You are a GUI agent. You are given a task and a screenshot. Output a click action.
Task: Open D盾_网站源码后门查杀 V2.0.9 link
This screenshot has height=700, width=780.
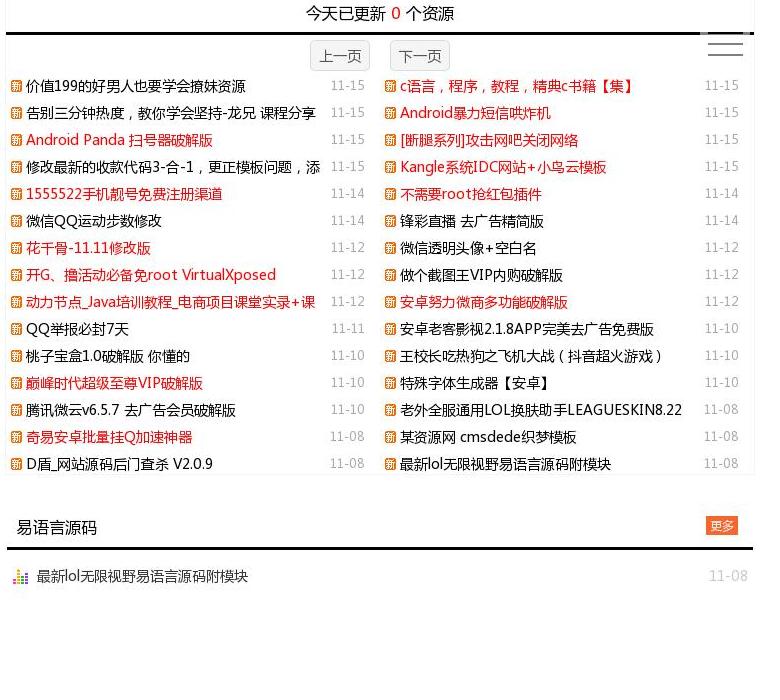click(x=119, y=464)
